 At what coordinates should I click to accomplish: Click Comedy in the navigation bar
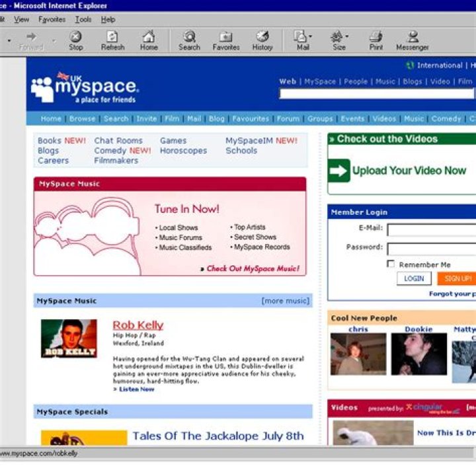pos(446,118)
